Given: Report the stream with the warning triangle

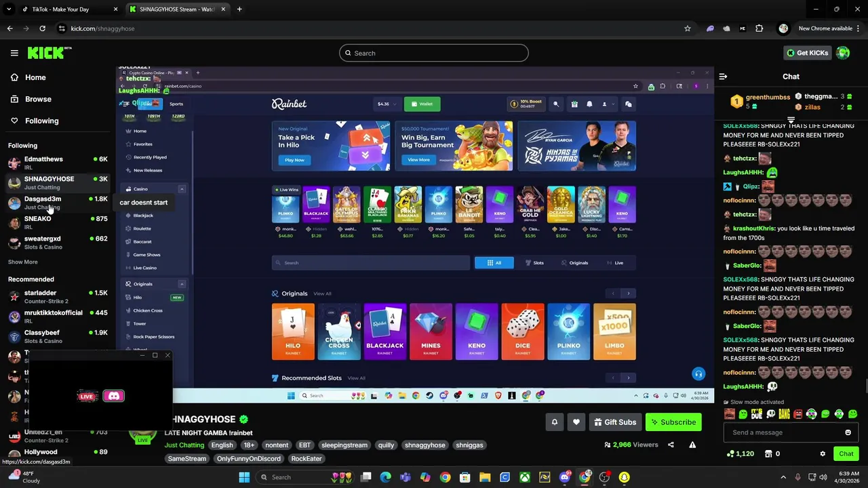Looking at the screenshot, I should pyautogui.click(x=692, y=445).
